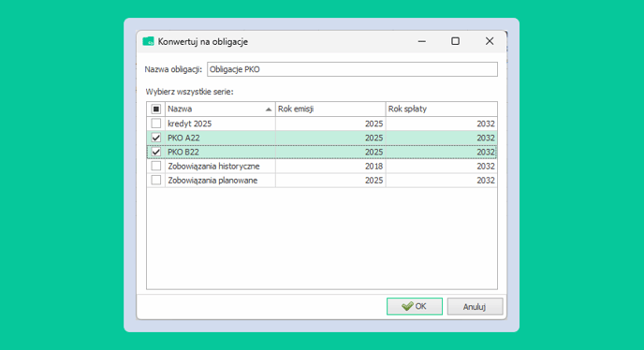Select the 'PKO B22' name cell

click(220, 152)
